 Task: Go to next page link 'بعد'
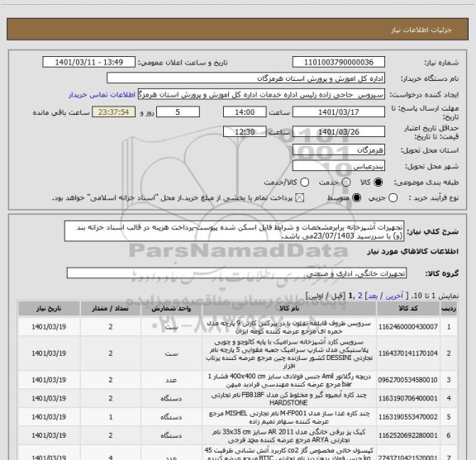click(373, 296)
